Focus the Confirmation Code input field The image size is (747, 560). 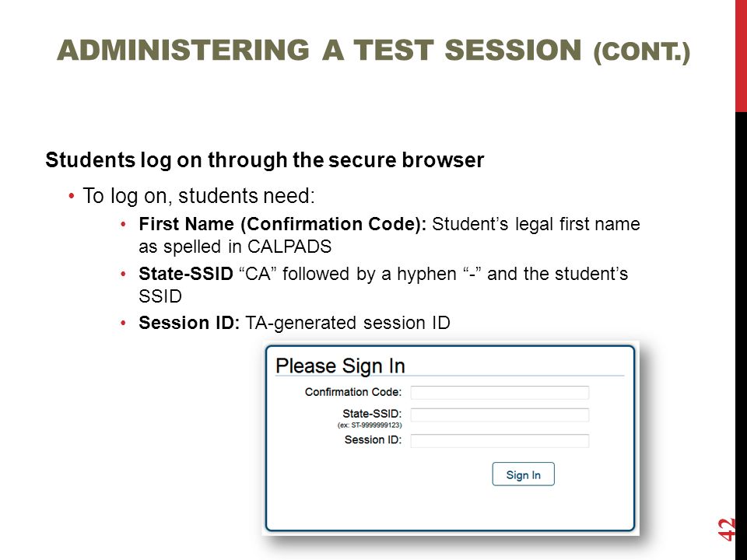click(x=500, y=392)
